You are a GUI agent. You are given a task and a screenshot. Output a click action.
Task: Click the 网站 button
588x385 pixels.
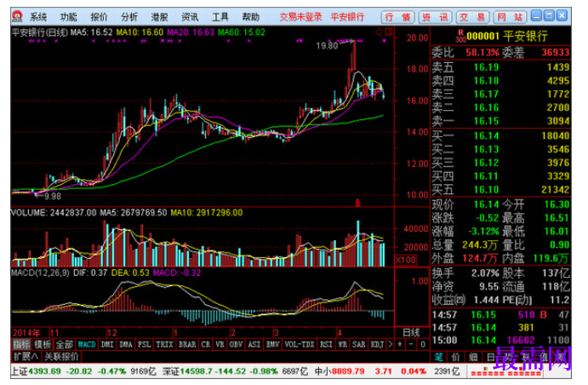pyautogui.click(x=510, y=17)
